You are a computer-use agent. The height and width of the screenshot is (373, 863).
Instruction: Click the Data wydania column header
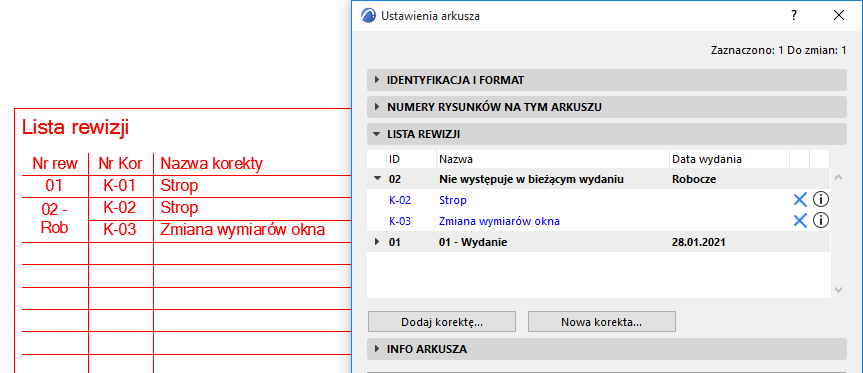(729, 159)
